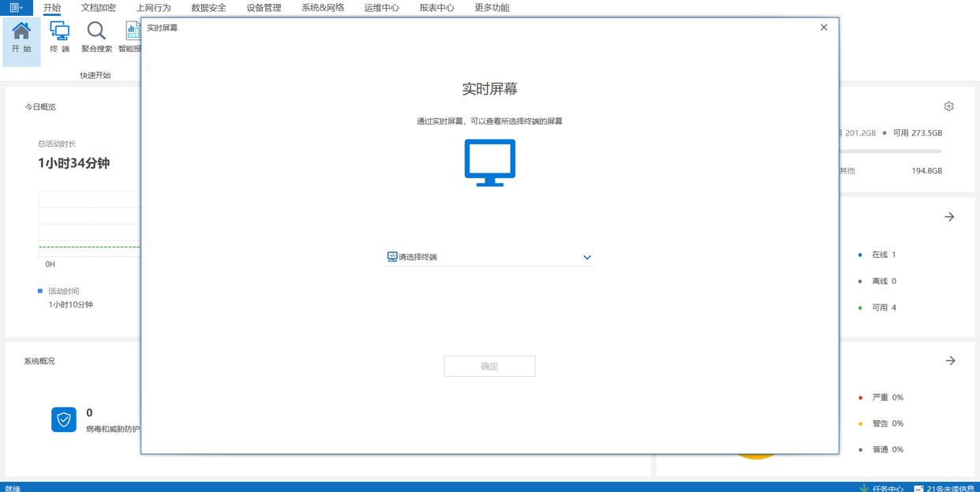980x492 pixels.
Task: Switch to the 开始 ribbon tab
Action: [52, 8]
